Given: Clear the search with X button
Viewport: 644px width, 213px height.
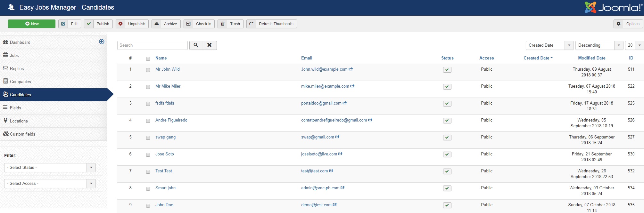Looking at the screenshot, I should pyautogui.click(x=210, y=45).
